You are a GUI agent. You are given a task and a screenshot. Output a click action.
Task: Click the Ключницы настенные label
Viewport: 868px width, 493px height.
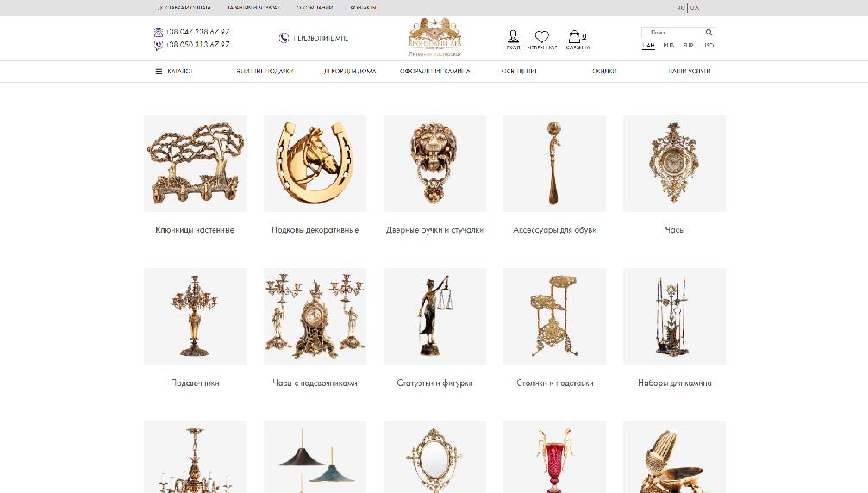[195, 230]
